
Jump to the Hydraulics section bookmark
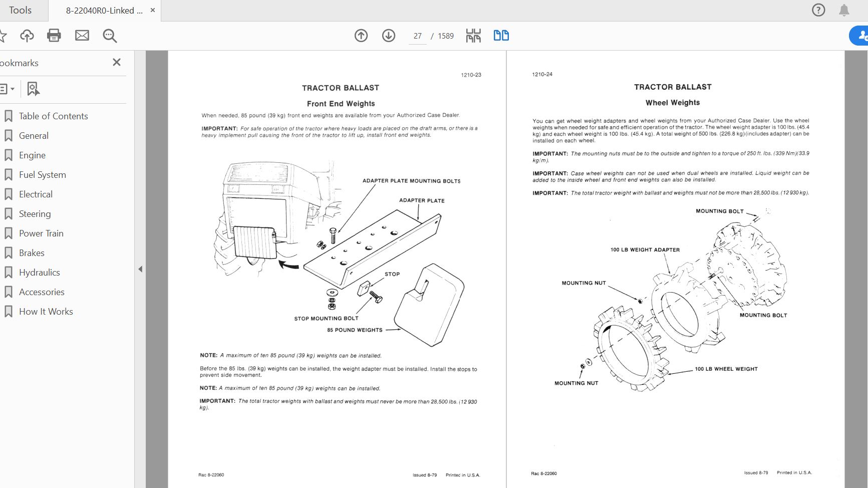(x=40, y=272)
